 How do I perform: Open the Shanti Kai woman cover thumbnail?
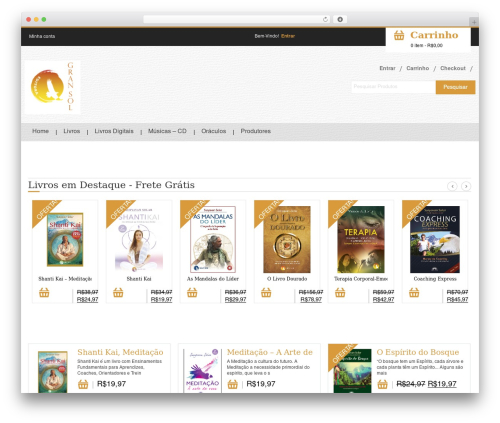point(139,240)
